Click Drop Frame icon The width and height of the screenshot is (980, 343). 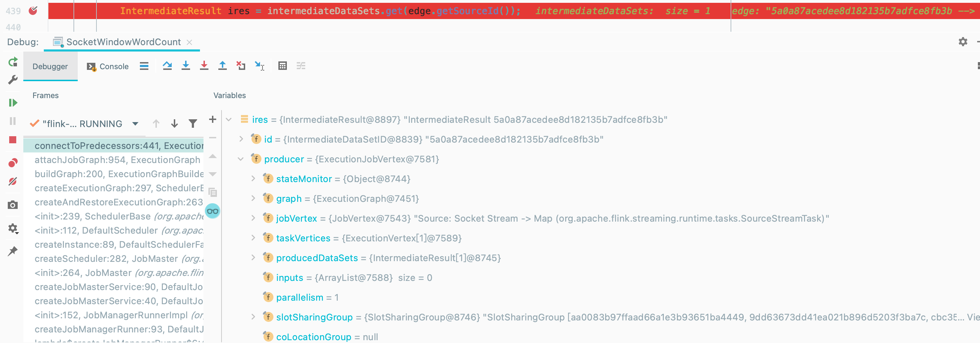(x=241, y=66)
